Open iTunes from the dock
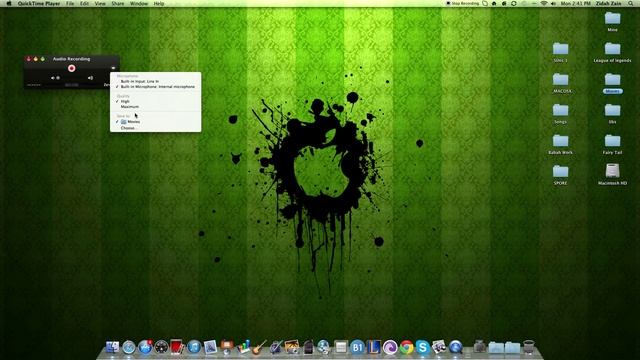640x360 pixels. 194,347
